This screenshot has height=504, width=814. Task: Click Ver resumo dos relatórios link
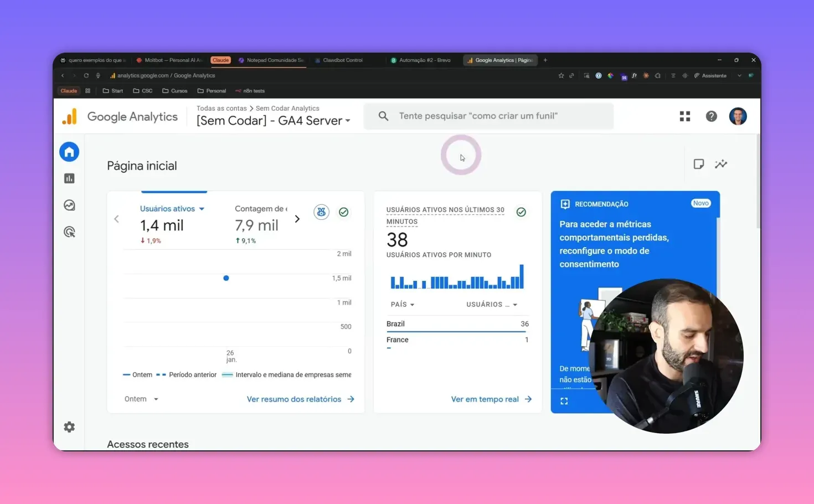coord(300,399)
